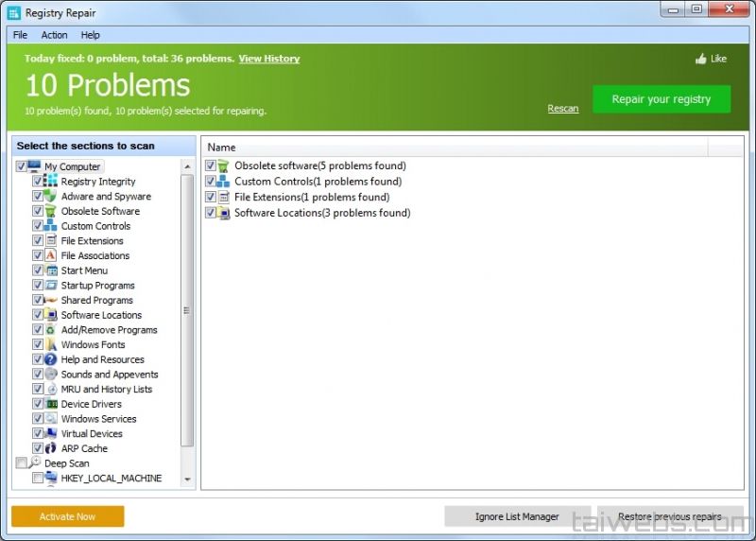
Task: Toggle the HKEY_LOCAL_MACHINE checkbox
Action: coord(38,479)
